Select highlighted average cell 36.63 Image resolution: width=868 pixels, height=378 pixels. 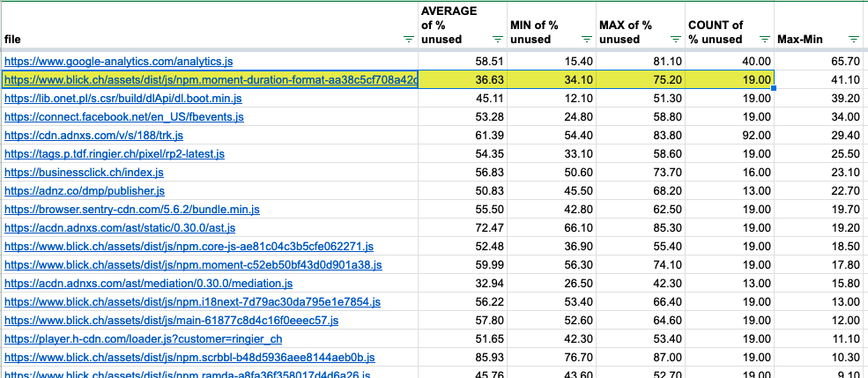point(463,79)
